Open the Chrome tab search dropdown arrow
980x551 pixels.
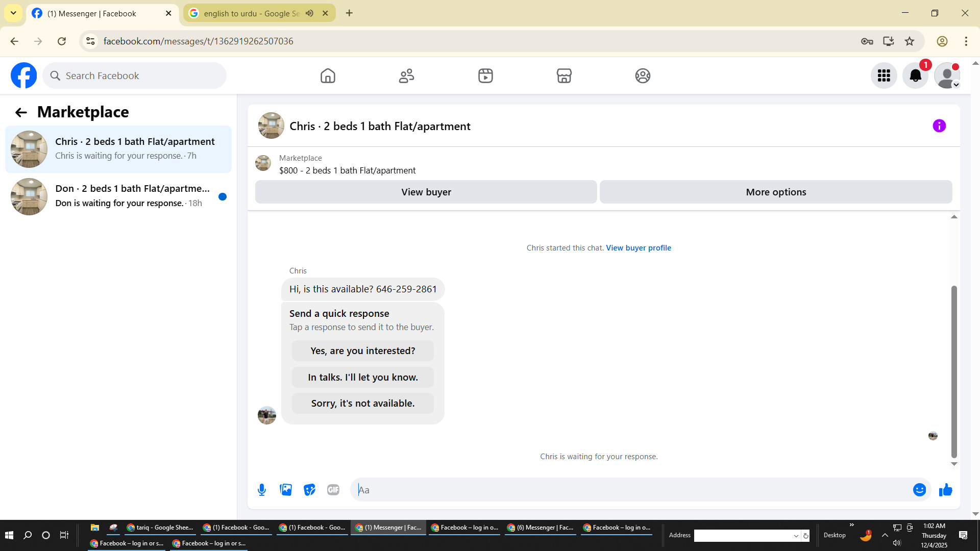pos(13,13)
